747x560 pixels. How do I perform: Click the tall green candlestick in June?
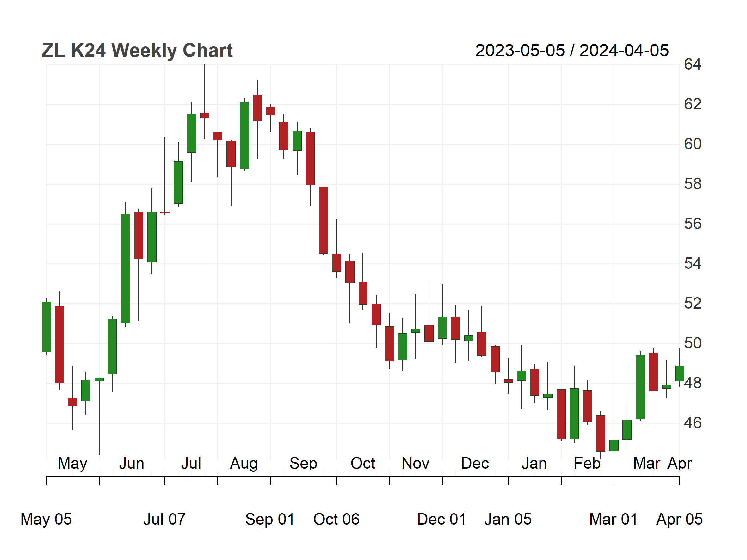[x=125, y=268]
